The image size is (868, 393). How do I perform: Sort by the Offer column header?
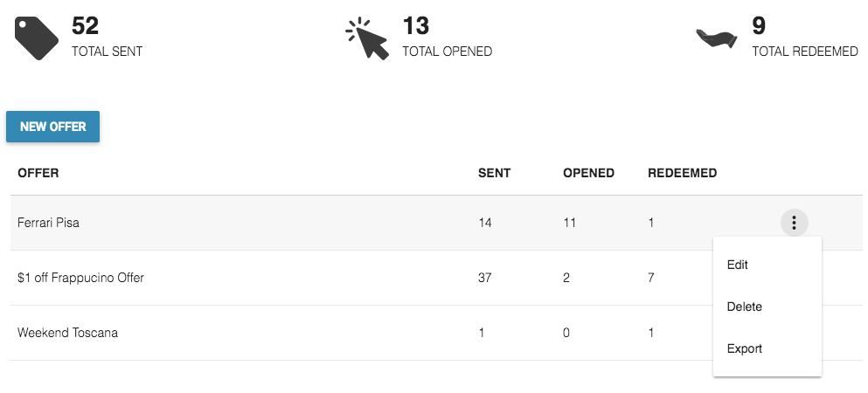tap(38, 173)
